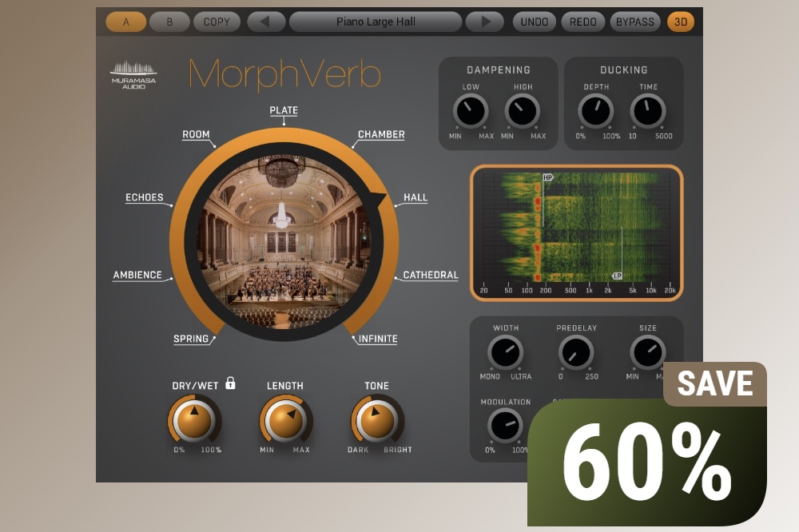This screenshot has width=799, height=532.
Task: Click the HP filter handle in spectrogram
Action: click(x=548, y=177)
